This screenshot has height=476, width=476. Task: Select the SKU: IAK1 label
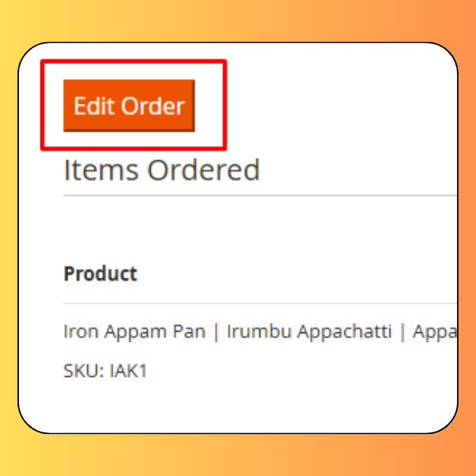click(106, 370)
